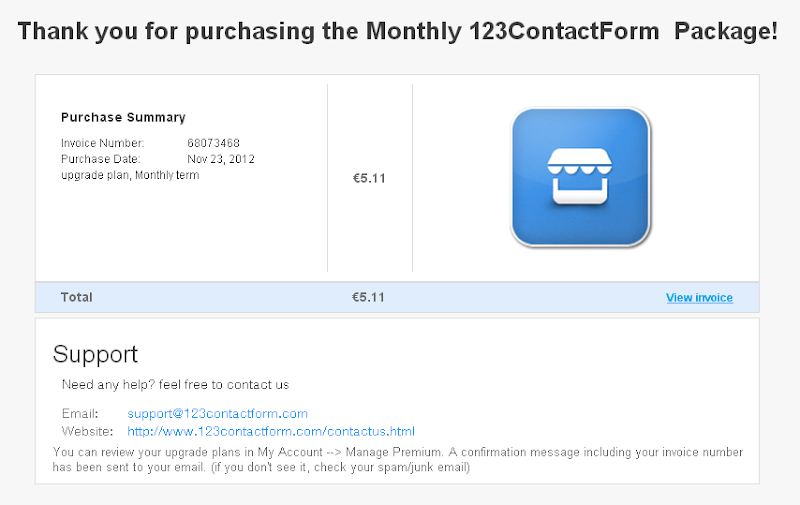Click the Total label in blue bar
Screen dimensions: 800x505
click(x=77, y=297)
